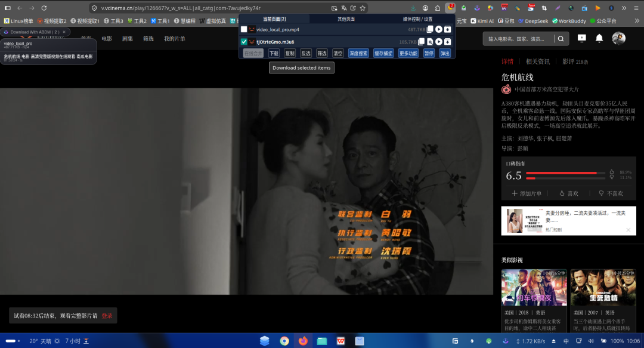This screenshot has height=348, width=644.
Task: Click the 下载 button in the popup
Action: click(274, 54)
